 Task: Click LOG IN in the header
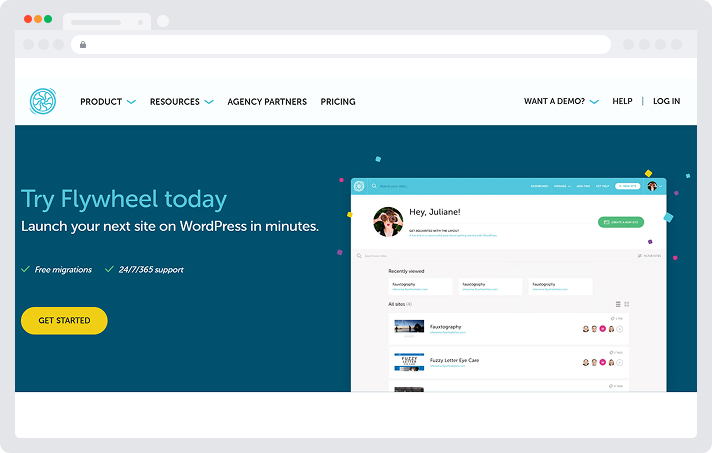pos(667,101)
